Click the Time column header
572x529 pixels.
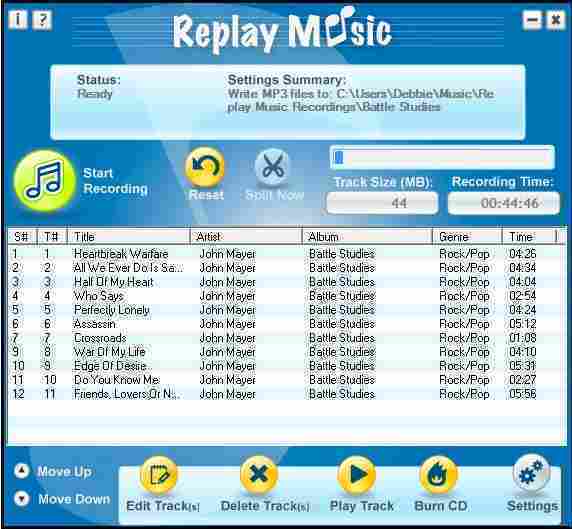(529, 237)
